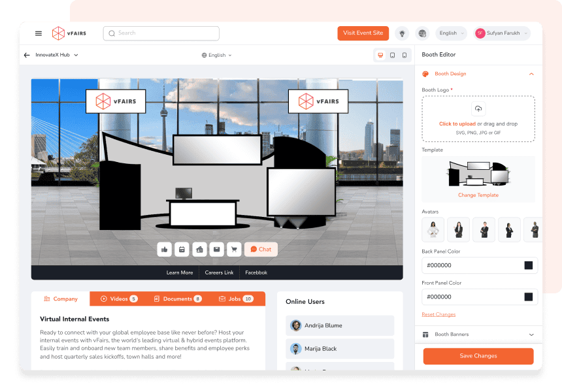Switch to the Videos tab

tap(119, 299)
